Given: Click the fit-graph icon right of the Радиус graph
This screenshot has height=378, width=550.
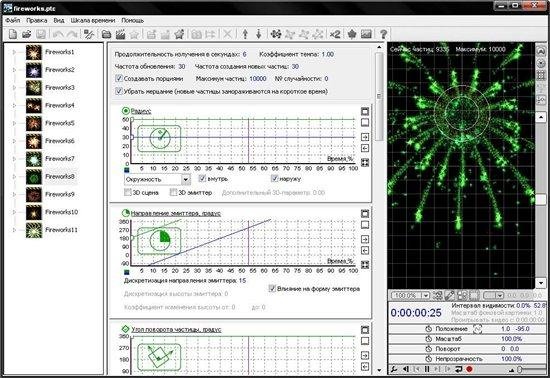Looking at the screenshot, I should (x=365, y=163).
